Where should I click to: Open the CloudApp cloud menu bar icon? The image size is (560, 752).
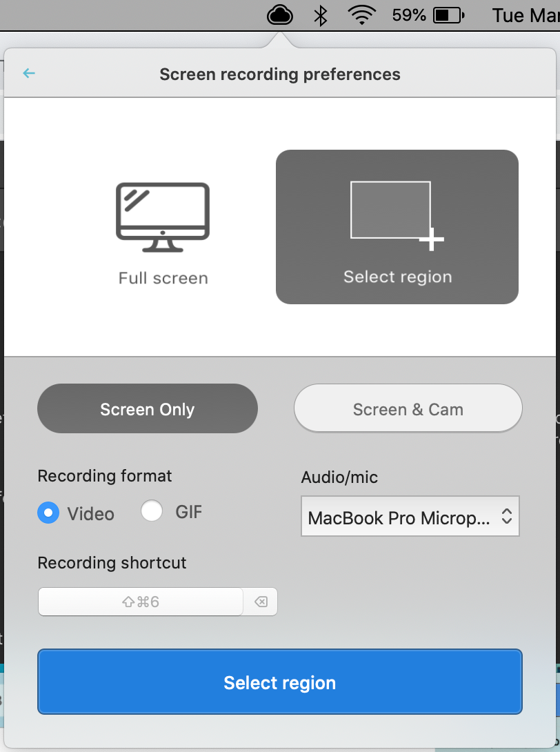click(279, 15)
